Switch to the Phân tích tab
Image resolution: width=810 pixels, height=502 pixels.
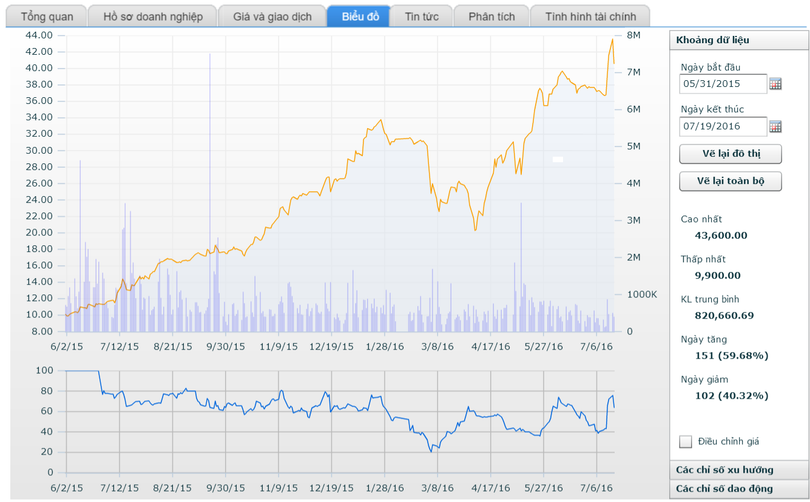click(x=491, y=17)
